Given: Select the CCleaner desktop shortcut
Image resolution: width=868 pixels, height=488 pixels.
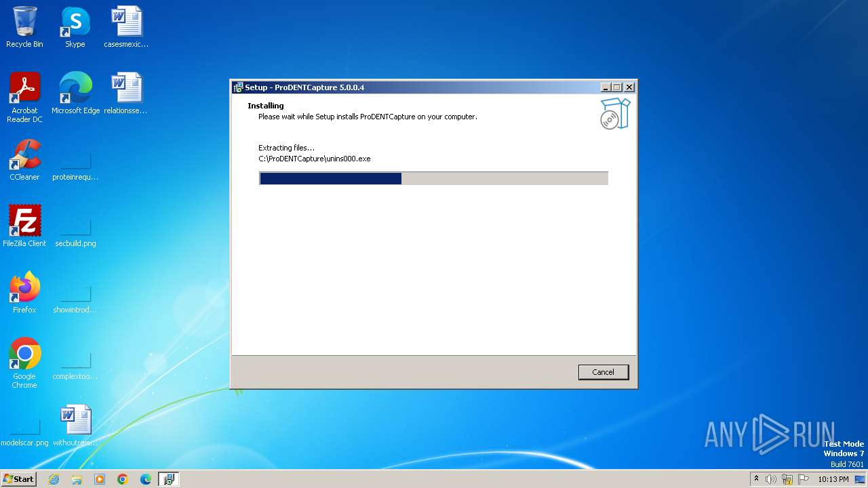Looking at the screenshot, I should click(24, 160).
